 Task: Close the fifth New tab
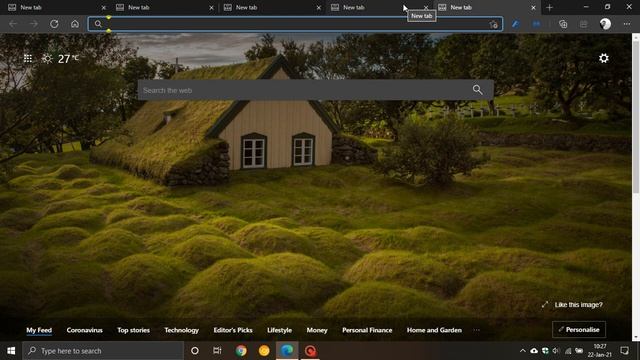point(533,7)
